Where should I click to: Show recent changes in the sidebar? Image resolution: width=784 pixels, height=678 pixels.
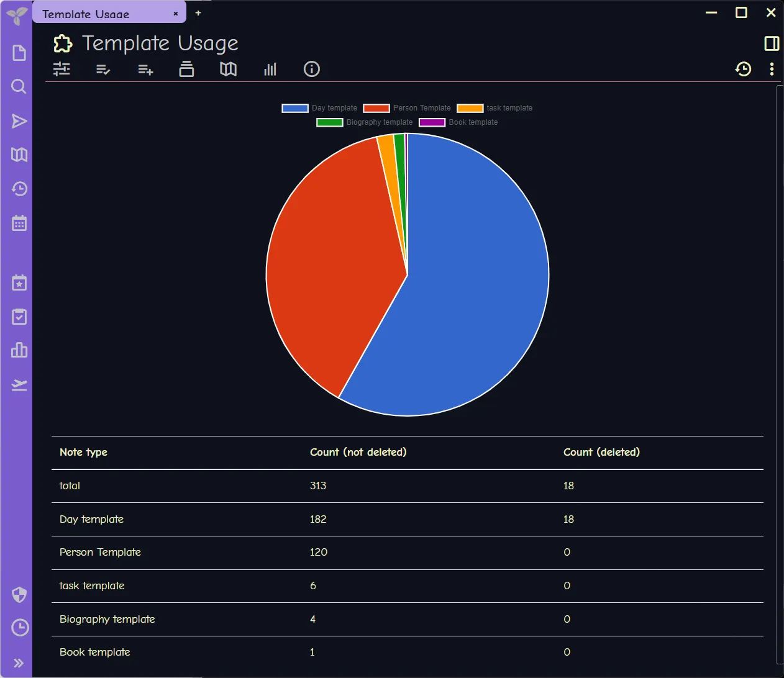19,189
